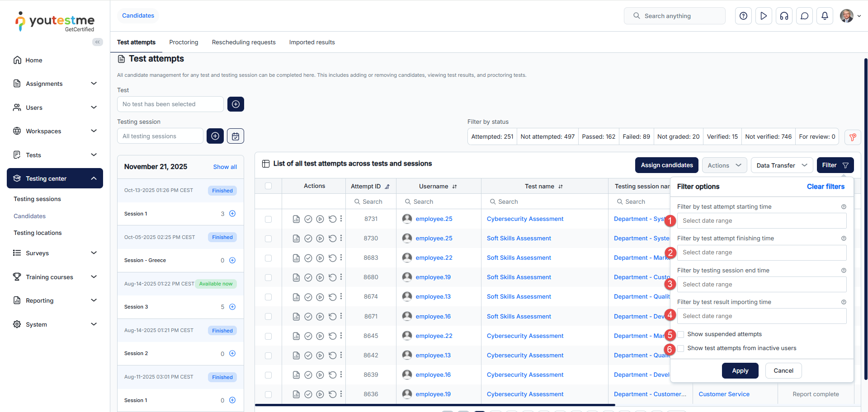868x412 pixels.
Task: Click the headset support icon
Action: click(784, 16)
